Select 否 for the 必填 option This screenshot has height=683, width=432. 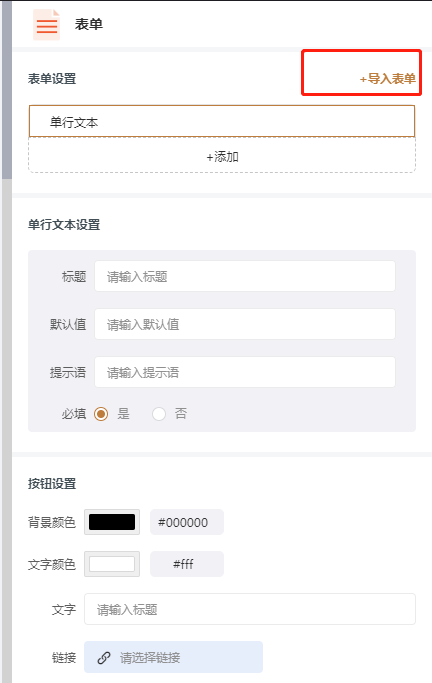coord(159,414)
